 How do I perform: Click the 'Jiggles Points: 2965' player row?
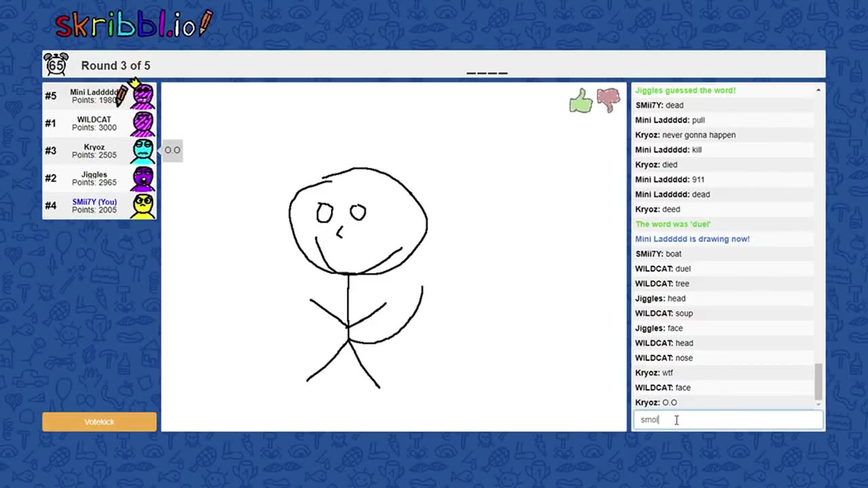[x=99, y=178]
